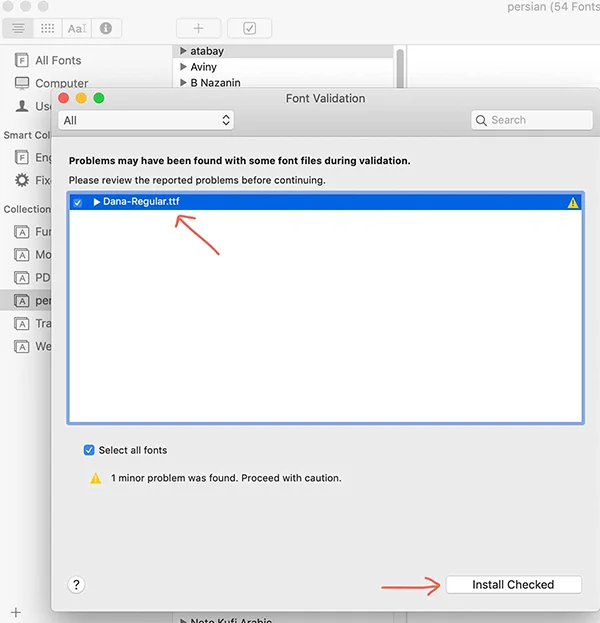Open the All filter dropdown

tap(146, 120)
